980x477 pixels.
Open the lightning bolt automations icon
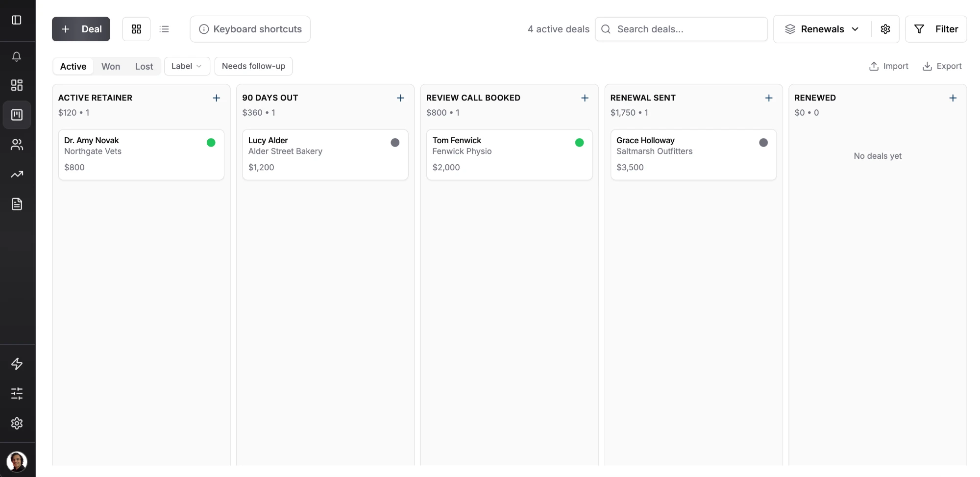coord(17,364)
